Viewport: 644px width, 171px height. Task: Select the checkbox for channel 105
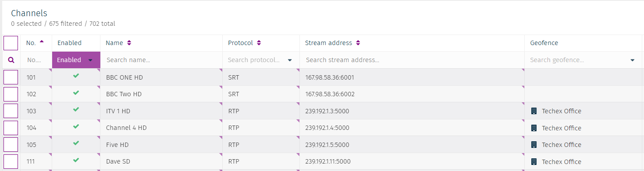tap(11, 145)
